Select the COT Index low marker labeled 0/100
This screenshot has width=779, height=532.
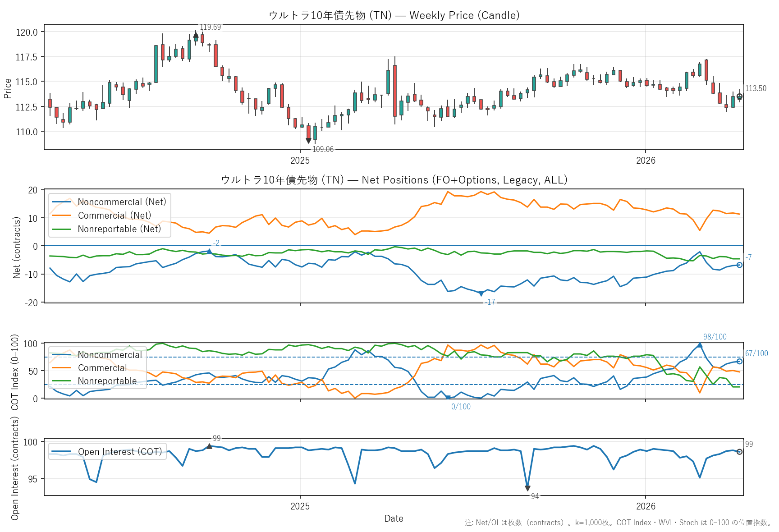point(448,398)
